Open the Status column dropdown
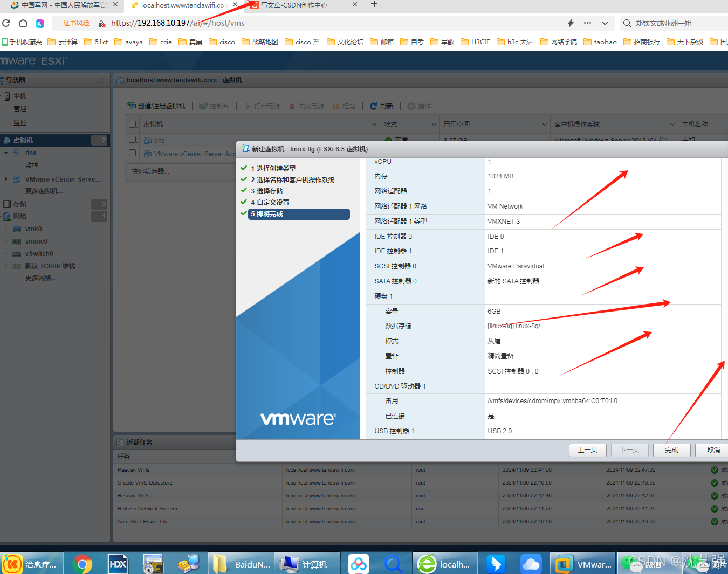The width and height of the screenshot is (728, 574). coord(434,125)
